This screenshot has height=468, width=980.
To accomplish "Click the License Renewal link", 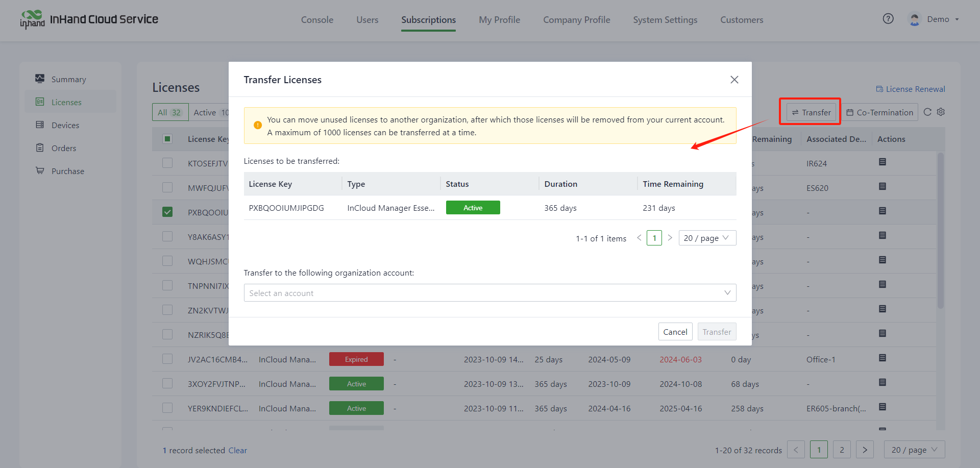I will tap(911, 89).
